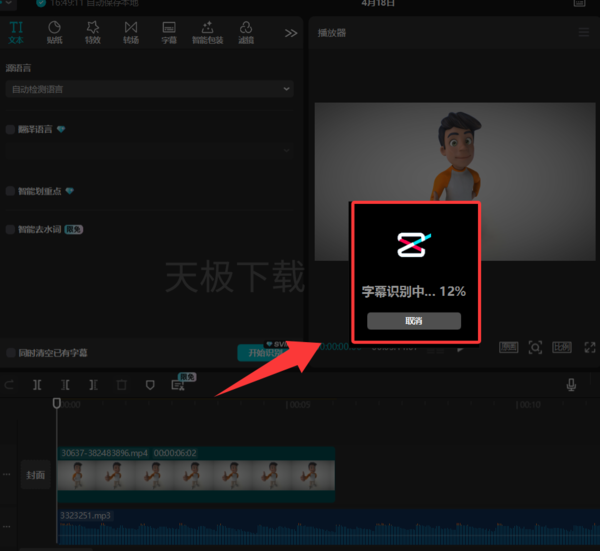
Task: Enable the 翻译语言 checkbox
Action: pos(10,129)
